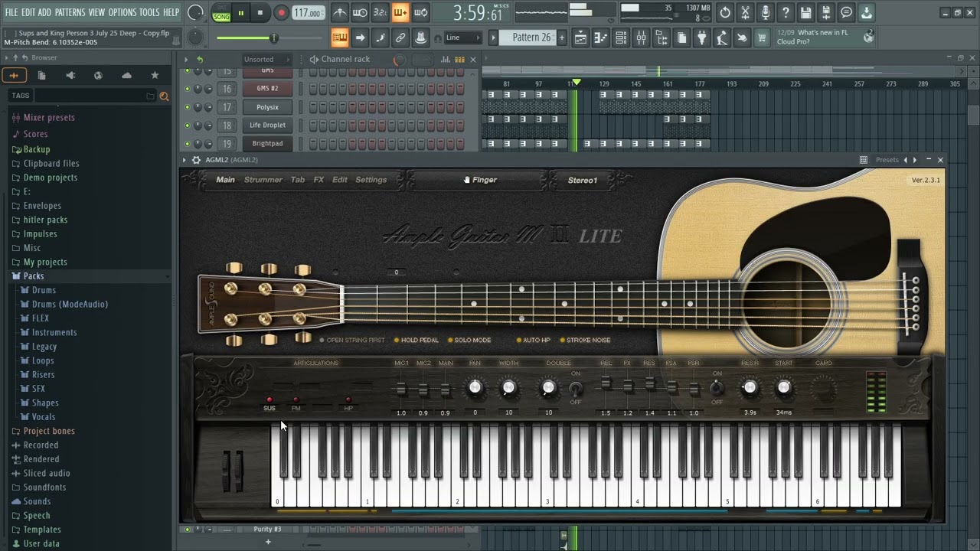Open the tempo tapper icon
This screenshot has height=551, width=980.
721,37
